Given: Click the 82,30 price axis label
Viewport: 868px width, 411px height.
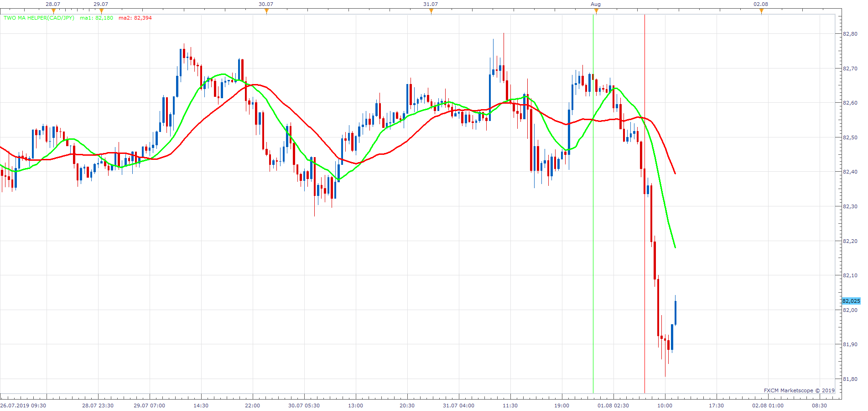Looking at the screenshot, I should pyautogui.click(x=850, y=206).
